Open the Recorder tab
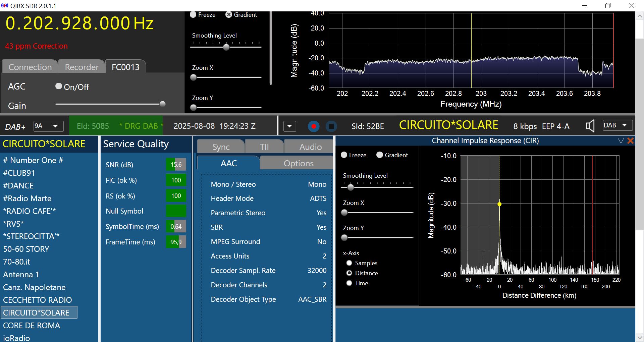644x342 pixels. click(x=82, y=67)
